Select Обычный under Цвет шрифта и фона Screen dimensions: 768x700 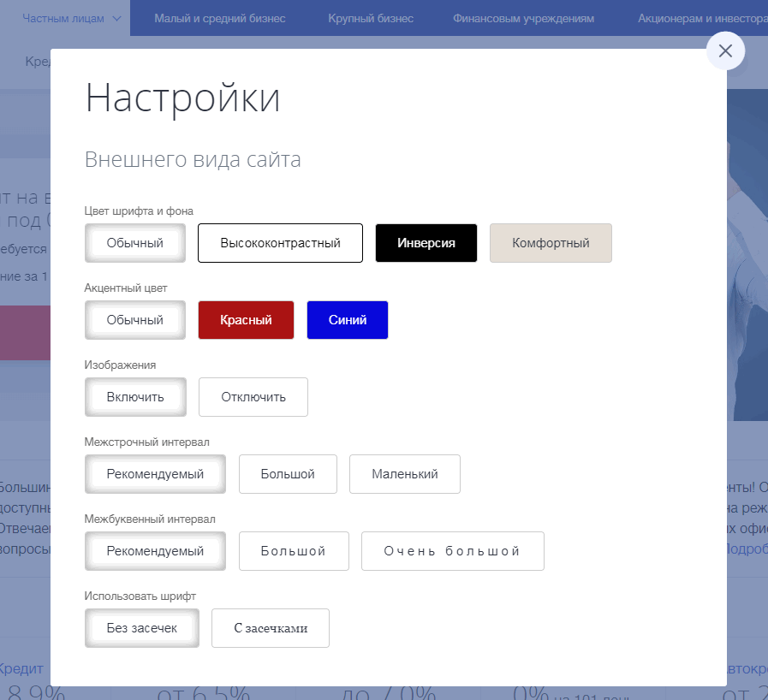(x=134, y=243)
